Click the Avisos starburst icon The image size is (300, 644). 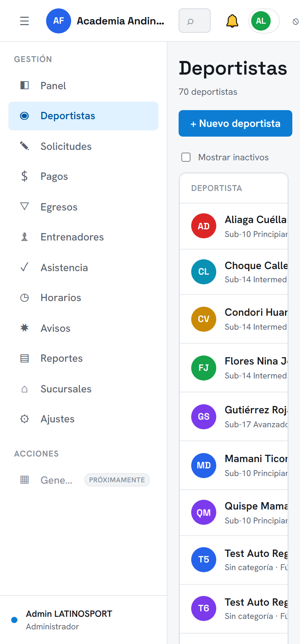(x=24, y=328)
